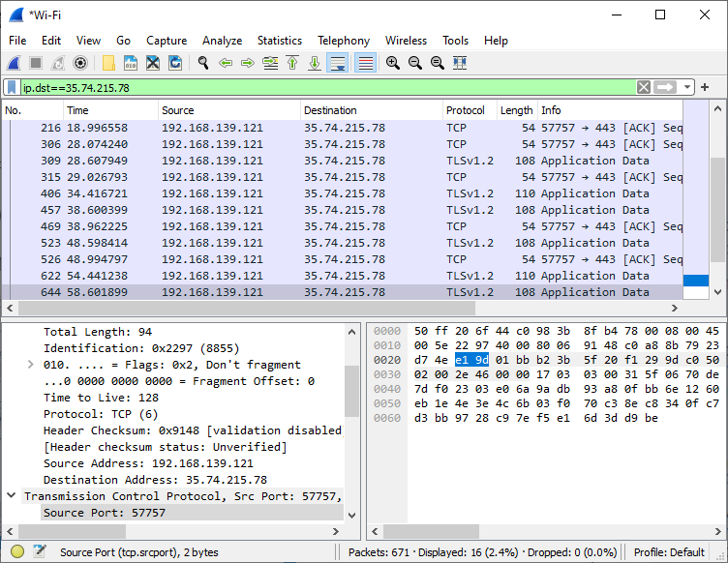Viewport: 728px width, 563px height.
Task: Clear the display filter with X button
Action: [644, 87]
